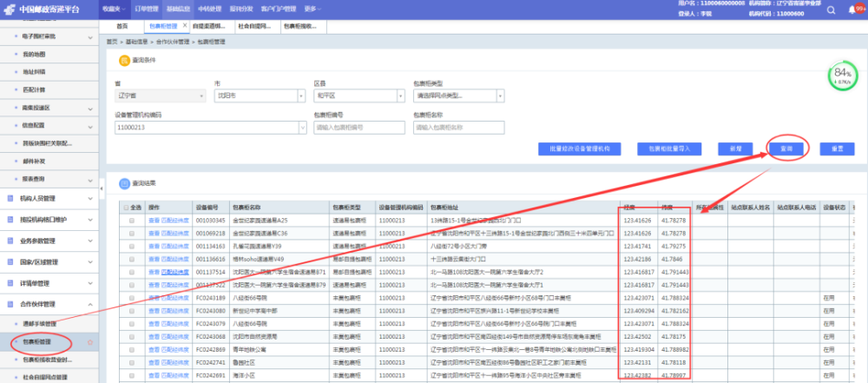
Task: Click the 机构人员管理 document icon
Action: point(10,198)
